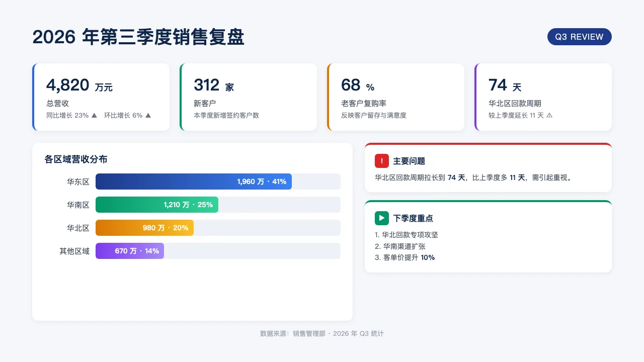
Task: Click the blue 华东区 1,960 万 bar
Action: [x=194, y=182]
